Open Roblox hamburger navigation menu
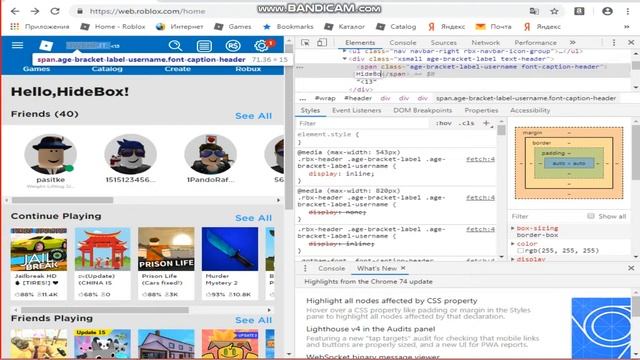Image resolution: width=640 pixels, height=360 pixels. point(17,45)
